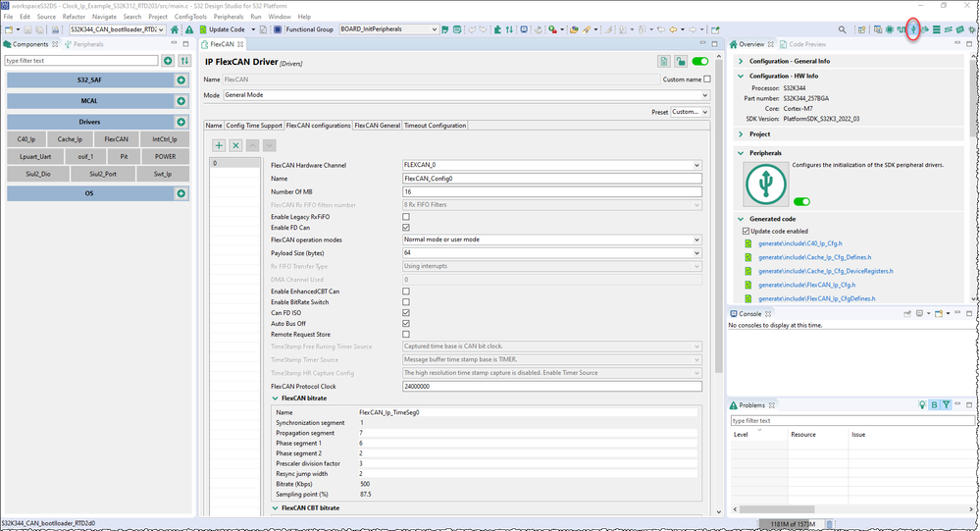Open BOARD_InitPeripherals functional group dropdown
The height and width of the screenshot is (531, 980).
tap(388, 29)
